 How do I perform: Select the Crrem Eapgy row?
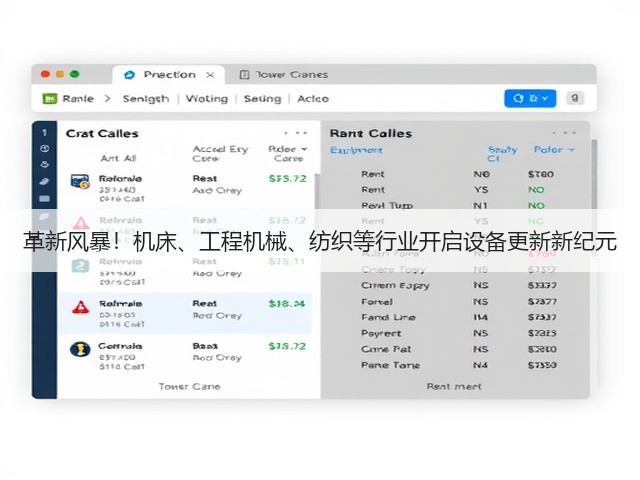coord(457,285)
